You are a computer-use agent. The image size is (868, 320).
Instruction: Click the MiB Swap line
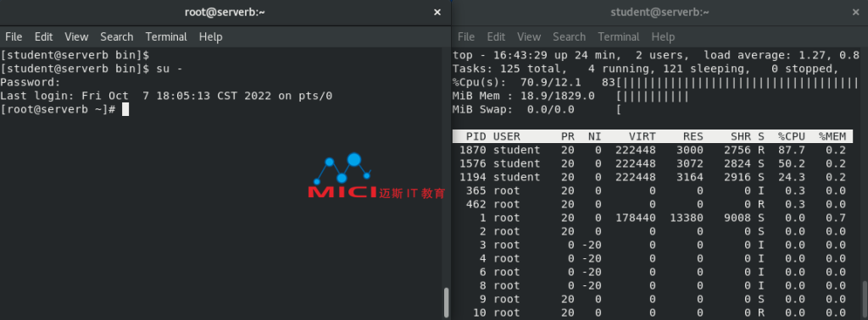537,109
